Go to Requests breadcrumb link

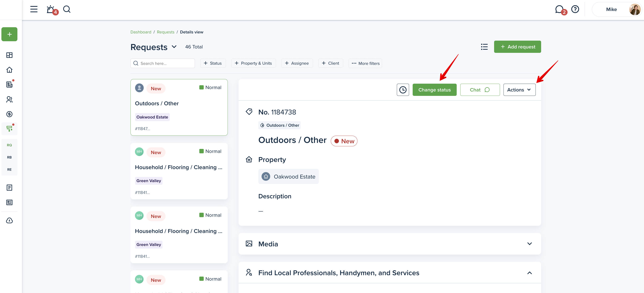click(166, 32)
